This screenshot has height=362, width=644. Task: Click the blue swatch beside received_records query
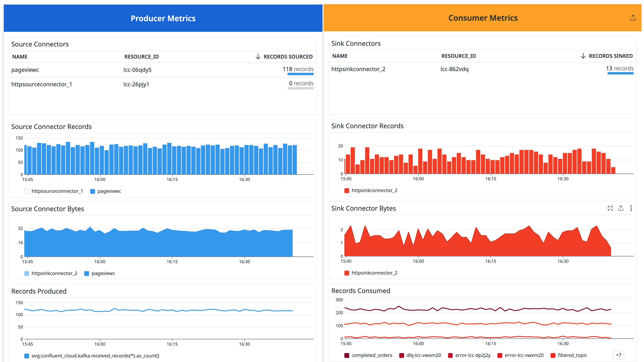26,355
